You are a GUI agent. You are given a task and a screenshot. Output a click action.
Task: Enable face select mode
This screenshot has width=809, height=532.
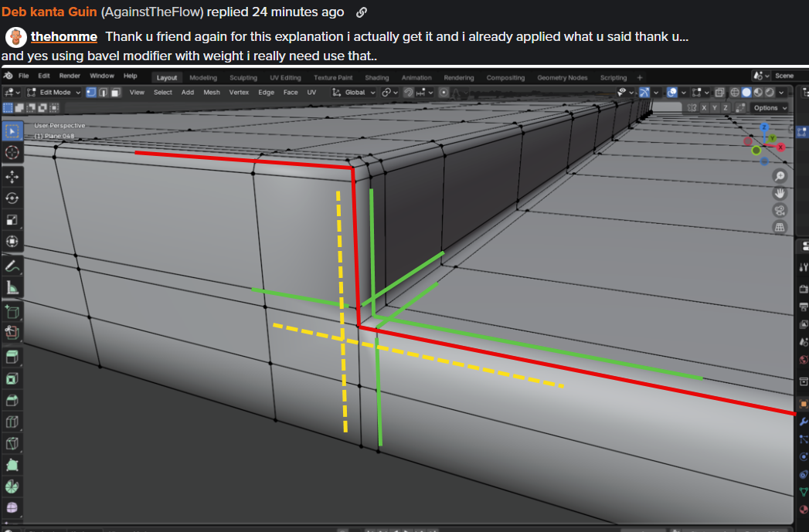tap(116, 93)
